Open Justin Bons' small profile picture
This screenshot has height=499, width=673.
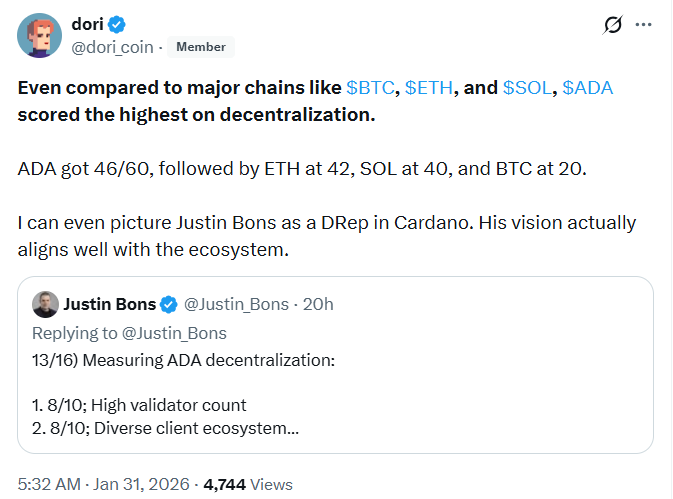[x=44, y=304]
